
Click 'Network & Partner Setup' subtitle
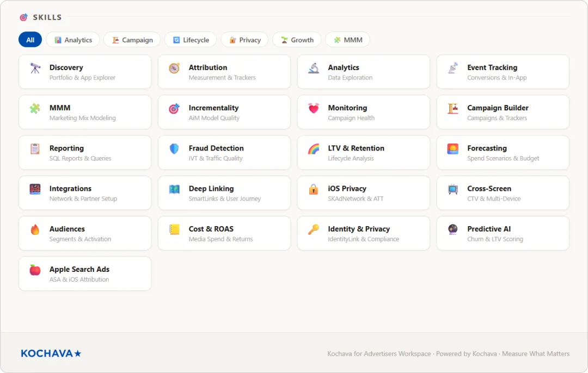coord(83,199)
